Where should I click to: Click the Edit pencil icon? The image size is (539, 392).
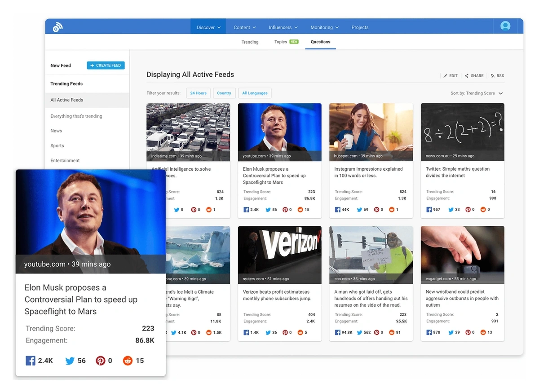pos(446,76)
